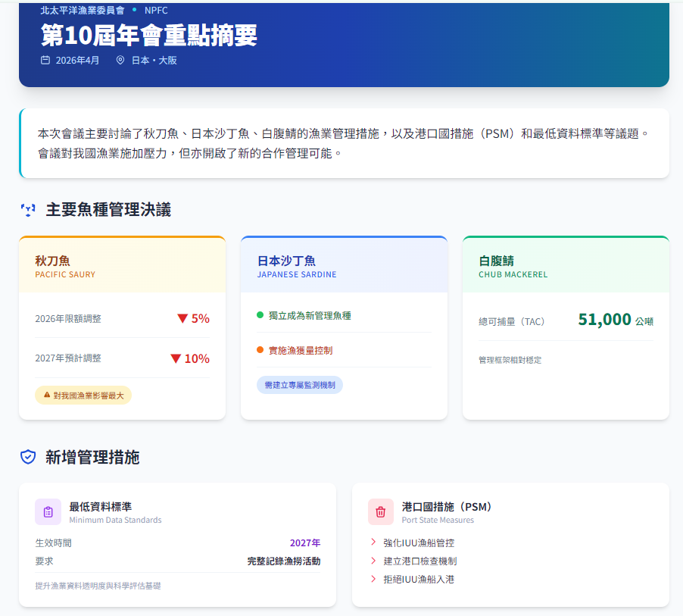Click the fish icon beside 主要魚種管理決議
The width and height of the screenshot is (683, 616).
click(x=28, y=210)
